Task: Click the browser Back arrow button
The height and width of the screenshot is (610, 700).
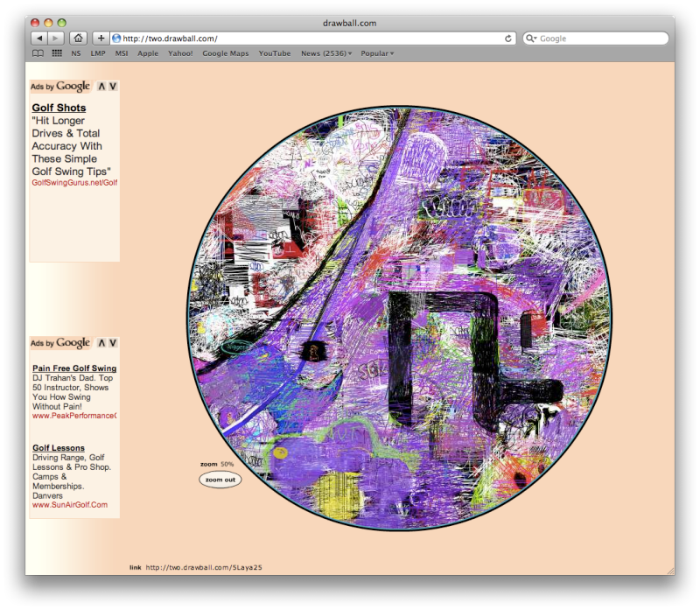Action: (39, 39)
